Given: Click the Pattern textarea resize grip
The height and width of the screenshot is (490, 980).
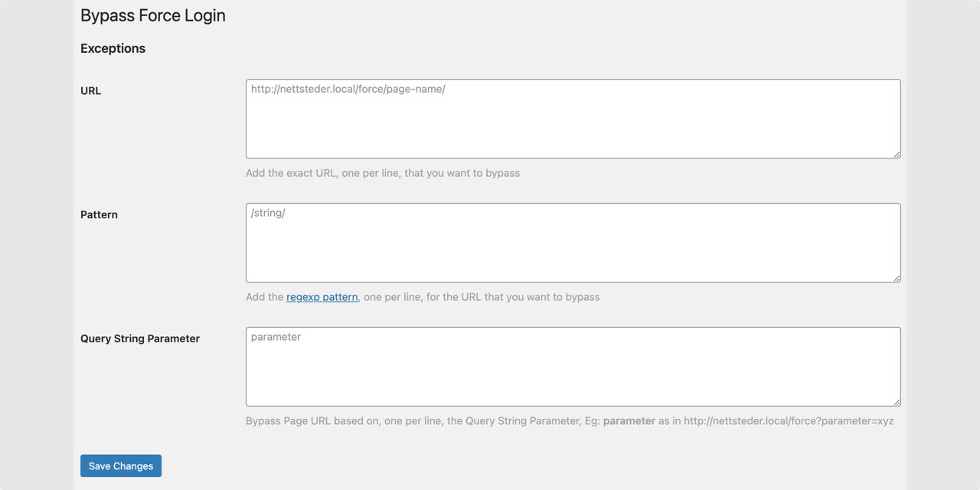Looking at the screenshot, I should (897, 277).
